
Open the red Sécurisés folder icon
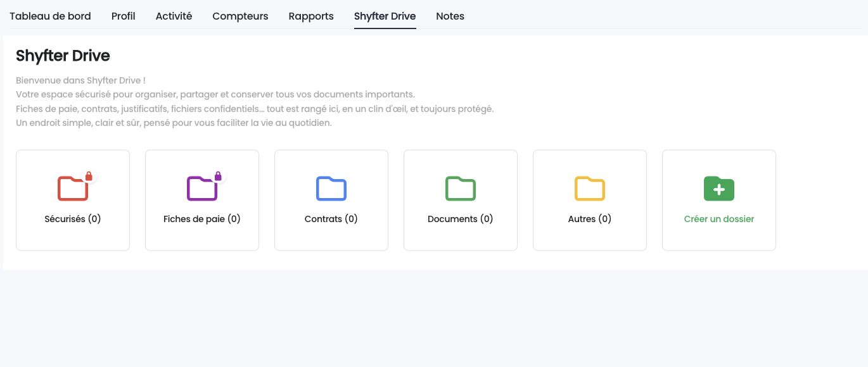coord(73,188)
